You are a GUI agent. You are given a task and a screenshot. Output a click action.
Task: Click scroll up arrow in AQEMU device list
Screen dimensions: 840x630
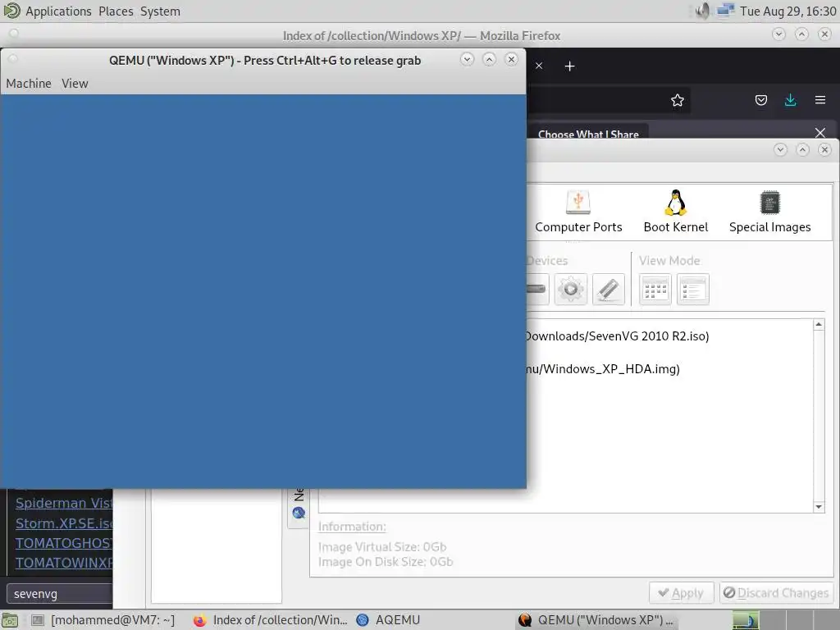click(x=819, y=325)
